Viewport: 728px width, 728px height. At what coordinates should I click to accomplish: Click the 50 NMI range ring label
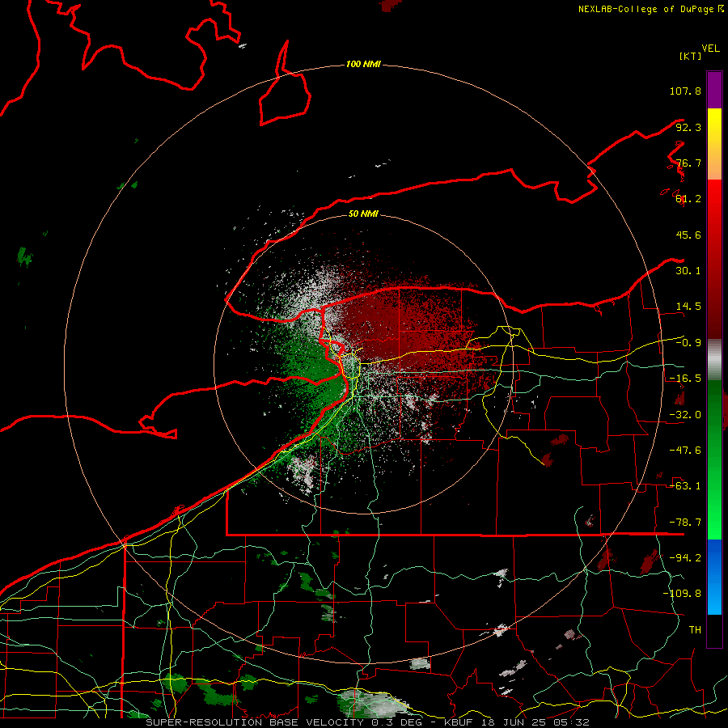[363, 214]
